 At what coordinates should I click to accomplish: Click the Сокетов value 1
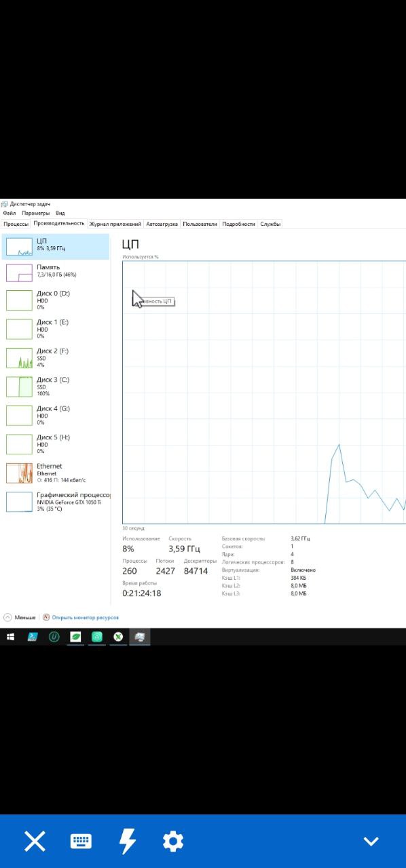(292, 547)
